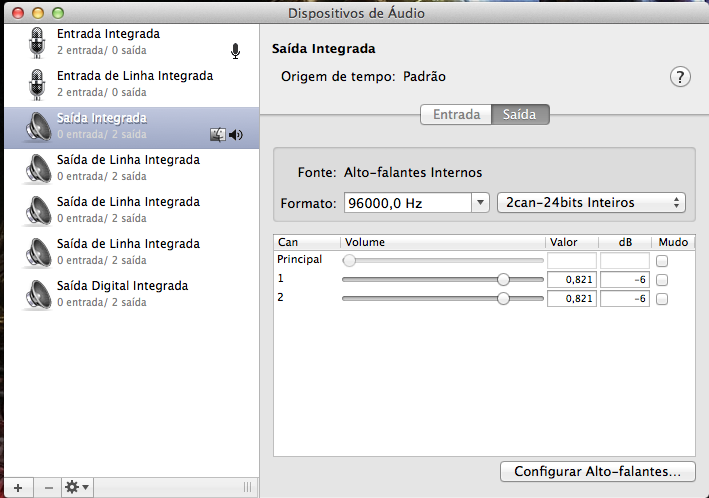The image size is (709, 498).
Task: Click channel 1 volume slider knob
Action: pos(504,280)
